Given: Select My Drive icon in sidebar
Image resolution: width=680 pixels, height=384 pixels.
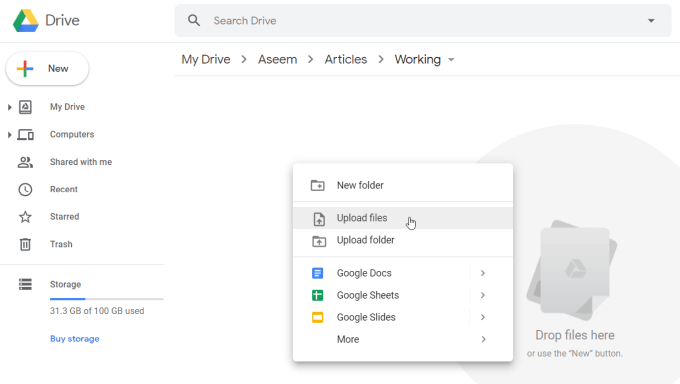Looking at the screenshot, I should tap(25, 107).
